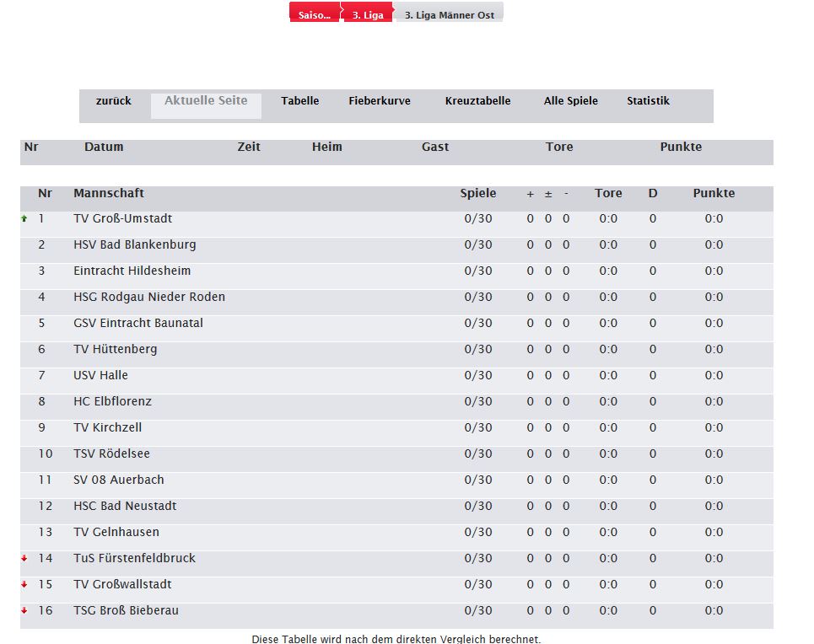Go back using the zurück tab
The image size is (814, 644).
[x=114, y=101]
